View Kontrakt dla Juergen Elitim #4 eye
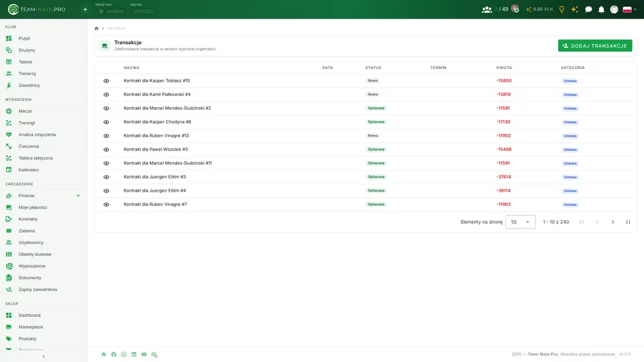The width and height of the screenshot is (644, 362). [107, 191]
